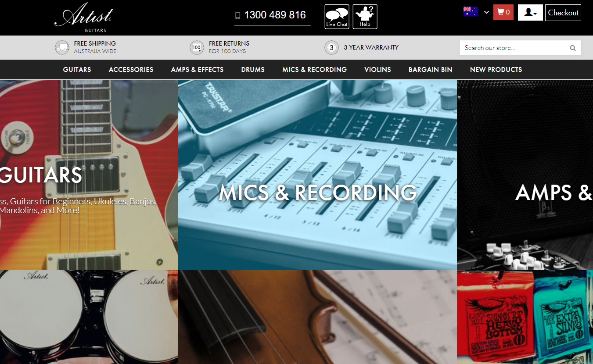The image size is (593, 364).
Task: Click the Artist Guitars logo
Action: [84, 18]
